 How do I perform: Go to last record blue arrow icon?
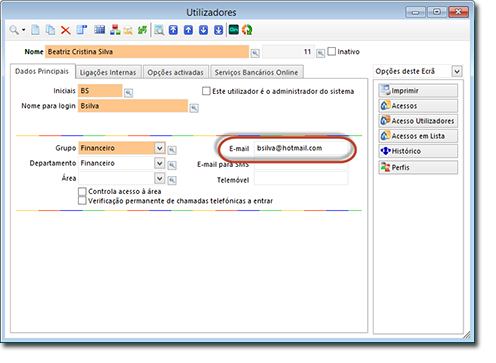(218, 30)
